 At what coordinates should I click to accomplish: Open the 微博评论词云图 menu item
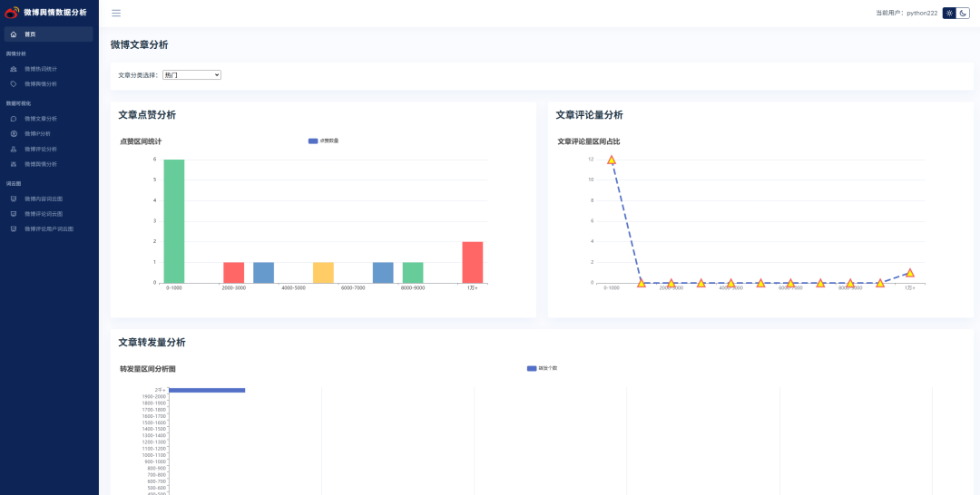pyautogui.click(x=44, y=214)
